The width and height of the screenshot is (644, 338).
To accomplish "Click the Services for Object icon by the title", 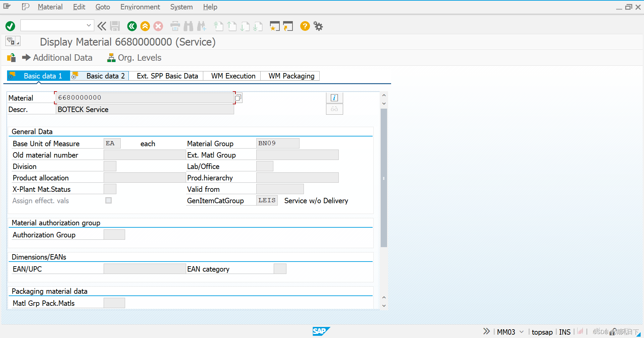I will coord(13,41).
